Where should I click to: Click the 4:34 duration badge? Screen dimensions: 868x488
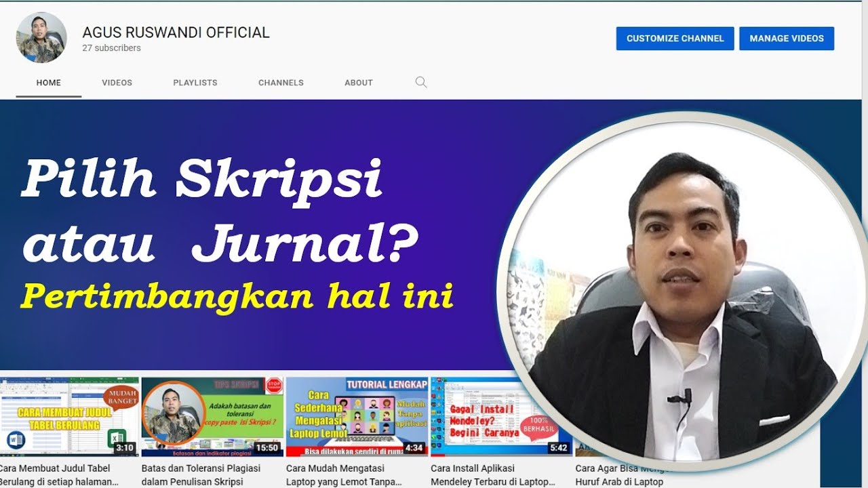[x=414, y=448]
